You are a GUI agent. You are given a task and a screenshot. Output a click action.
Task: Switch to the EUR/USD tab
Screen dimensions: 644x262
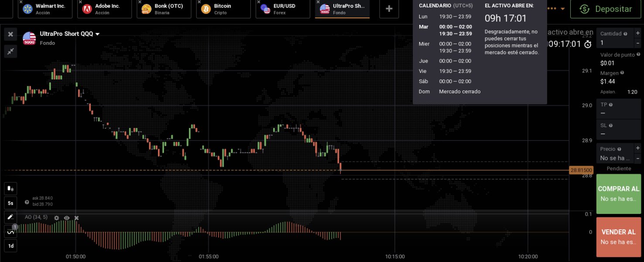point(283,9)
